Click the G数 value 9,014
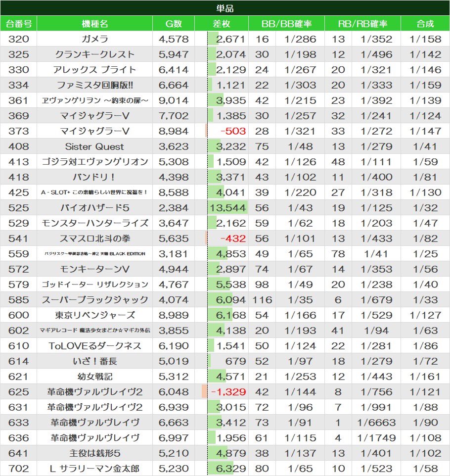This screenshot has height=476, width=450. tap(174, 100)
